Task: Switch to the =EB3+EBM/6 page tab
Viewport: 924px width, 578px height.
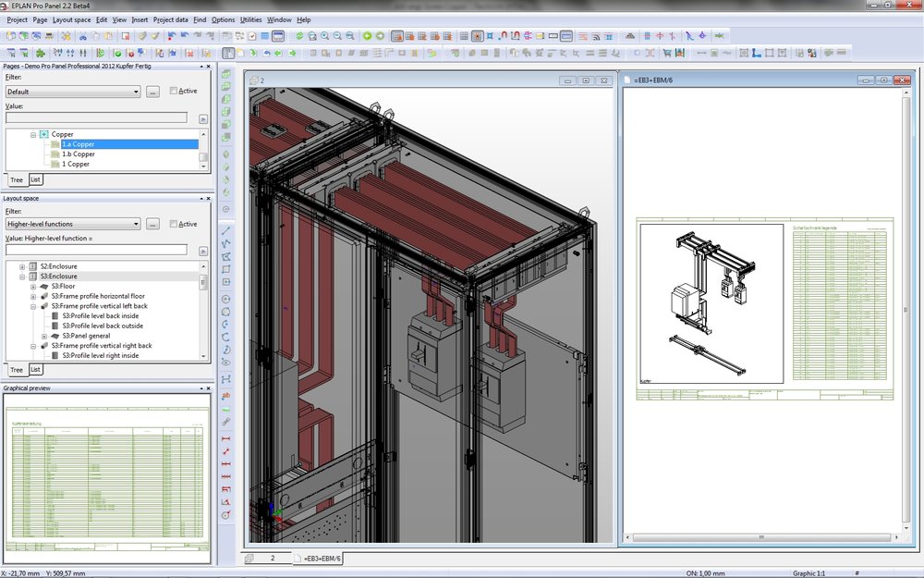Action: point(319,559)
